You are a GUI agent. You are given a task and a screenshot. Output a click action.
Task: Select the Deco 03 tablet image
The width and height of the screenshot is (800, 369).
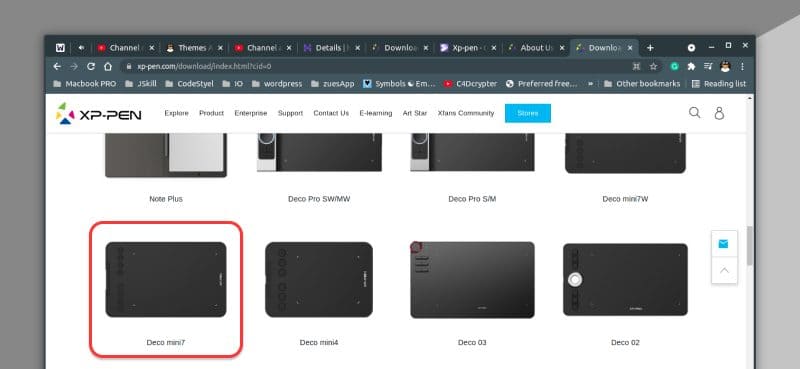pyautogui.click(x=472, y=280)
